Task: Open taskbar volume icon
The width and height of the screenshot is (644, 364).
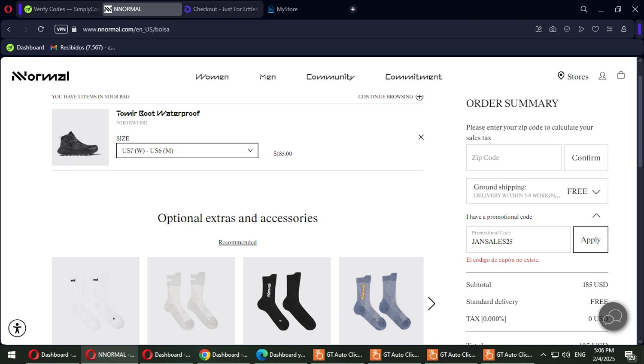Action: [x=566, y=355]
